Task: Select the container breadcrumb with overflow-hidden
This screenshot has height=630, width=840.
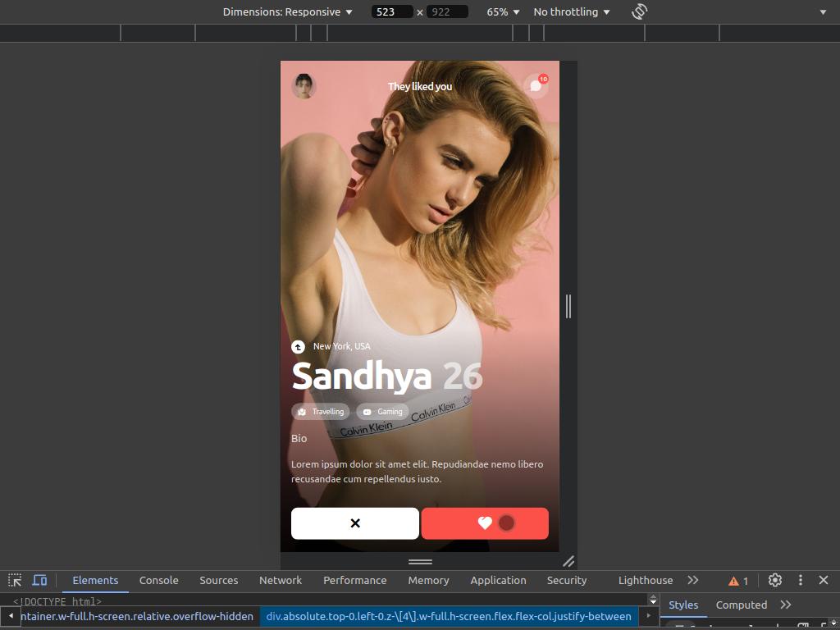Action: pos(137,616)
